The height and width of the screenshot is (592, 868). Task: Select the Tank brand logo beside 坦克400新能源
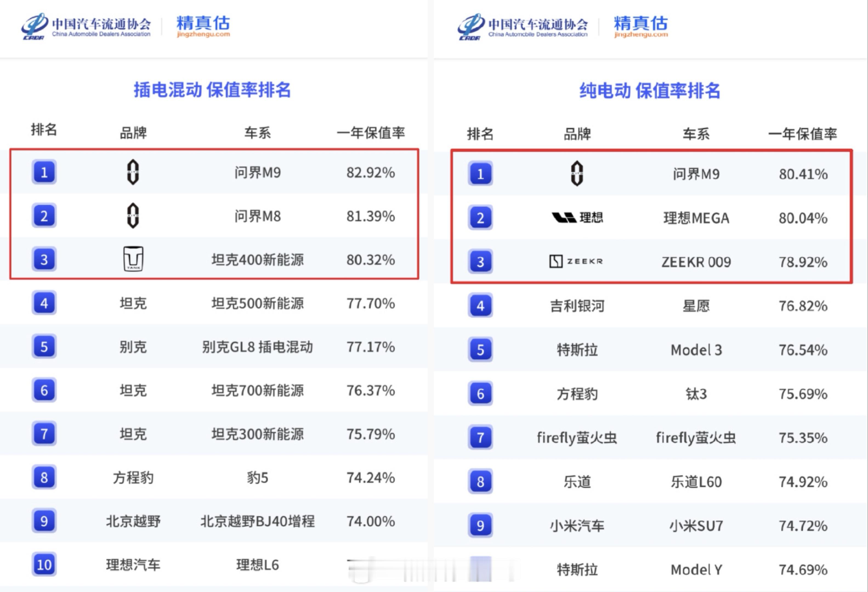[133, 259]
